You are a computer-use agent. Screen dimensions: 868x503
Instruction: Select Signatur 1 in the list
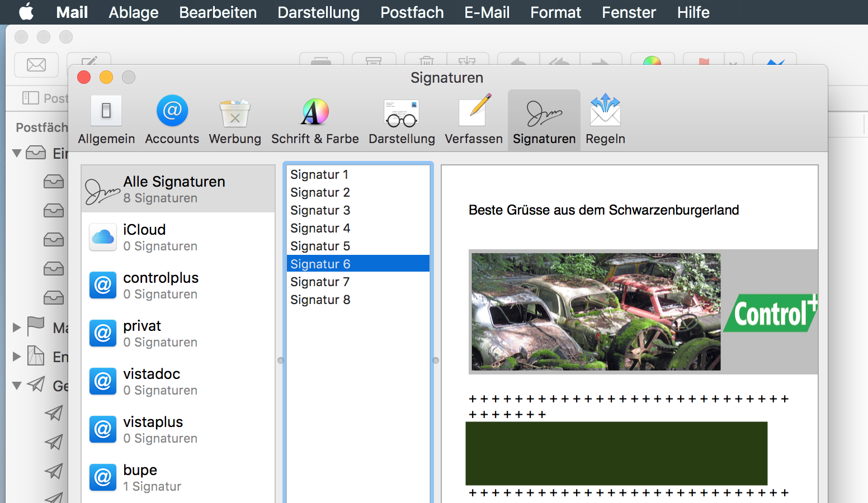point(358,174)
